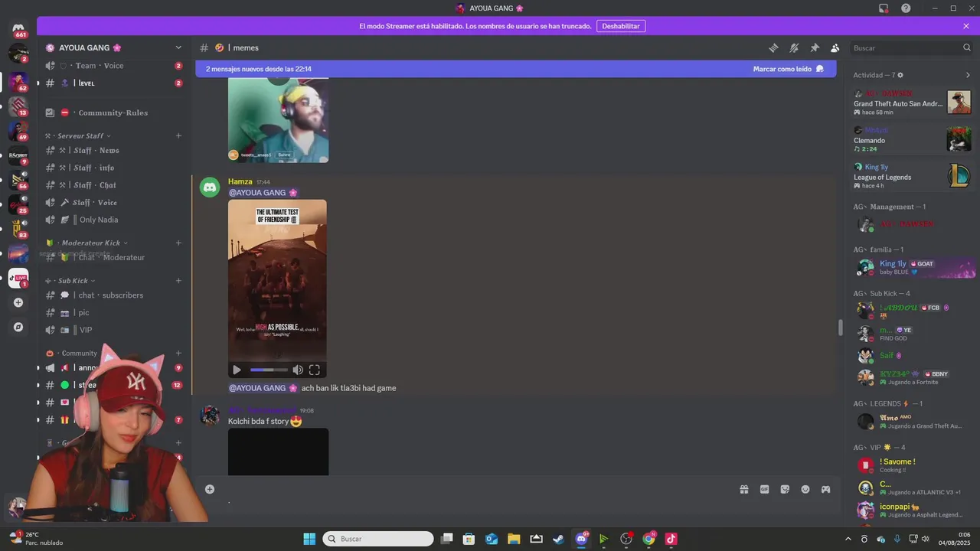Enter fullscreen on the video
This screenshot has width=980, height=551.
(314, 370)
